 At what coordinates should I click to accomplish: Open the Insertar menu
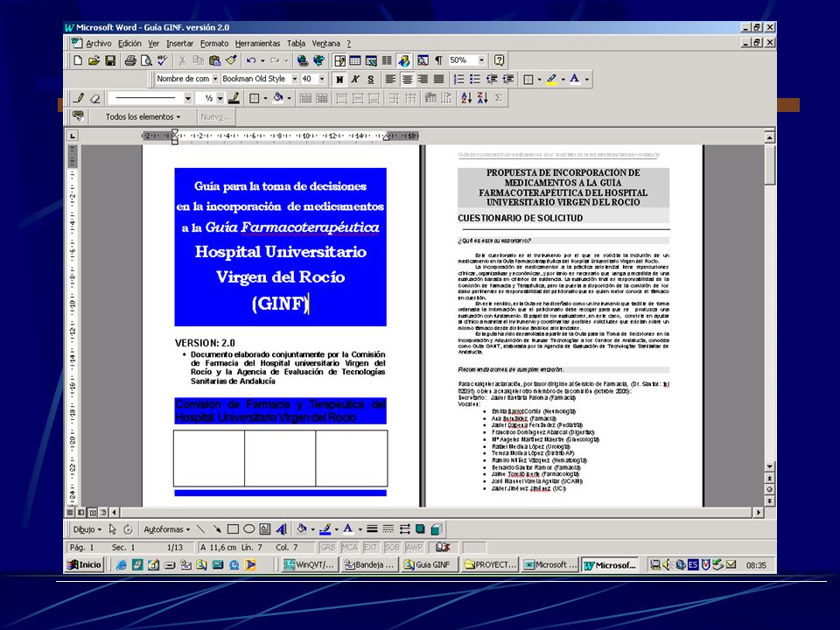pos(179,44)
